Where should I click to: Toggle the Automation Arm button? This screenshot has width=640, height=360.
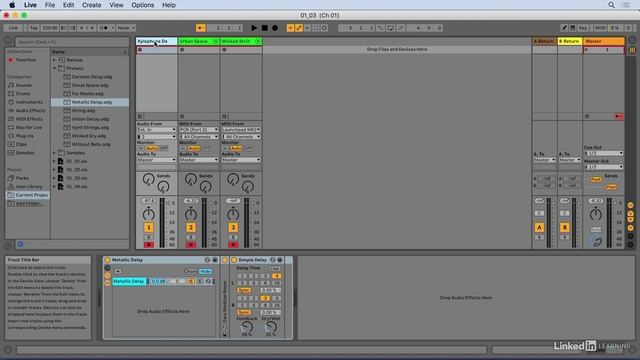coord(299,28)
